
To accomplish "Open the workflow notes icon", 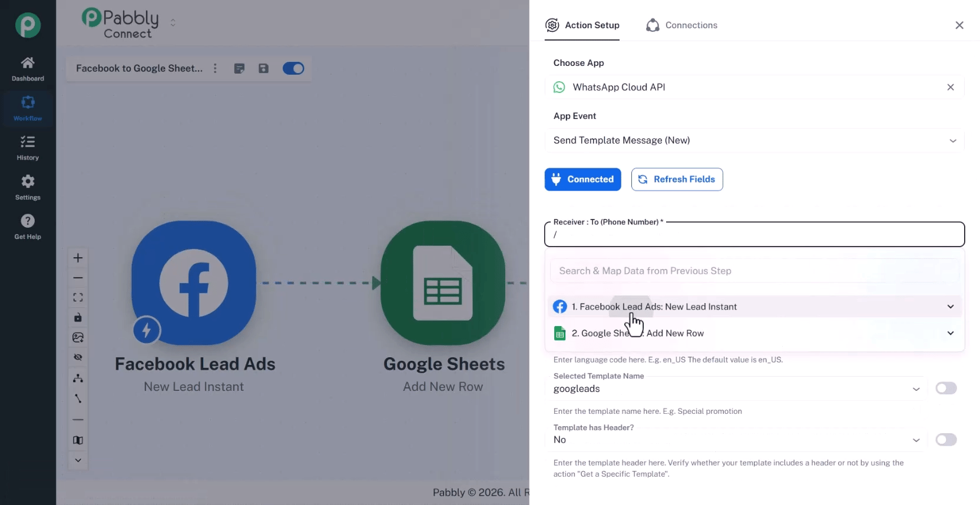I will click(239, 68).
